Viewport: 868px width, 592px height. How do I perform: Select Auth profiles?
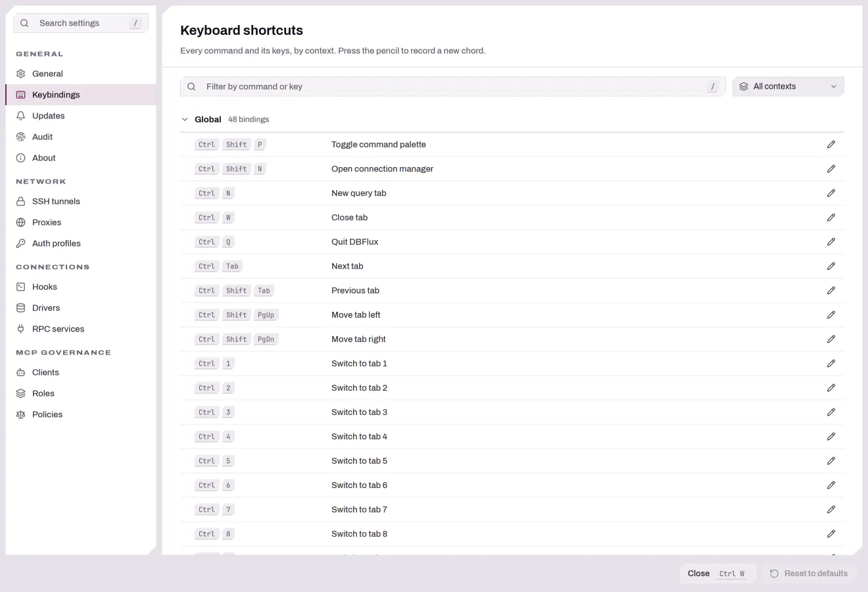(81, 243)
